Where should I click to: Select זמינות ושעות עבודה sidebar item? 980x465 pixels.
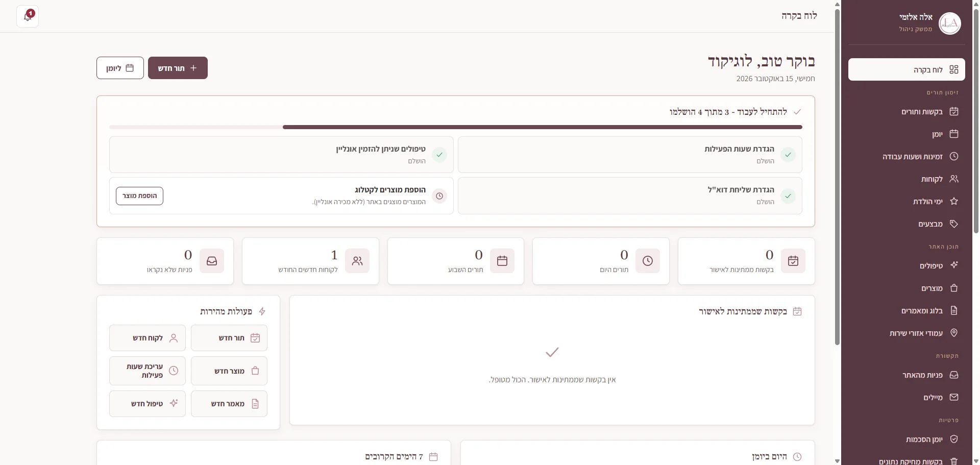tap(906, 156)
